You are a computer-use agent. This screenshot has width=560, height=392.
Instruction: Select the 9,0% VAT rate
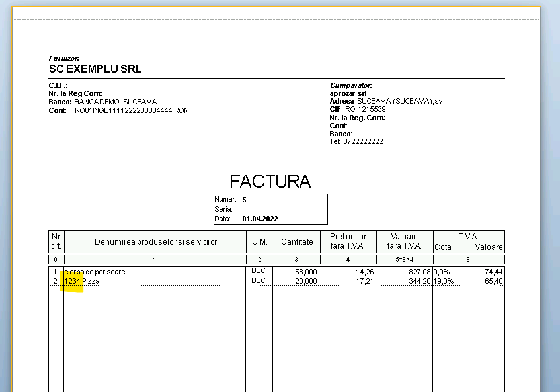click(x=442, y=272)
